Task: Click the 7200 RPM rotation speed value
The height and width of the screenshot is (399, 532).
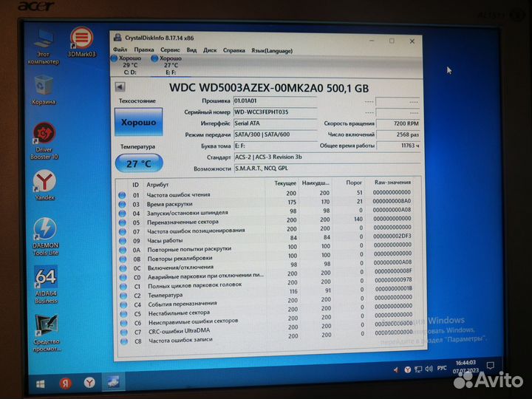Action: tap(398, 123)
